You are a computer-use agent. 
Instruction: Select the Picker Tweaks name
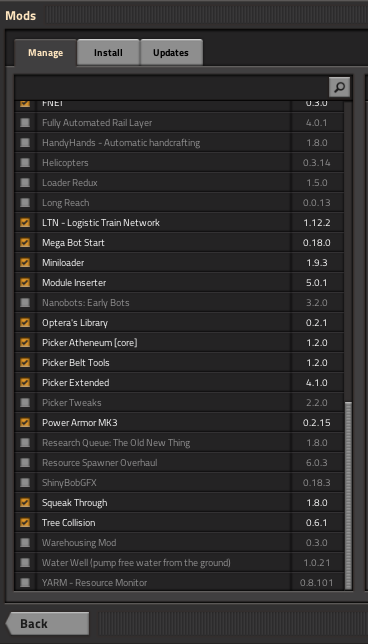click(x=71, y=402)
